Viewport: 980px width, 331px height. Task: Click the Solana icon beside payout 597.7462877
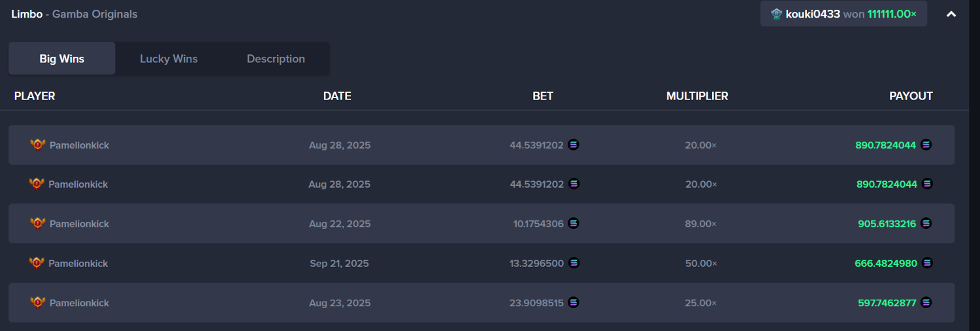pyautogui.click(x=926, y=302)
